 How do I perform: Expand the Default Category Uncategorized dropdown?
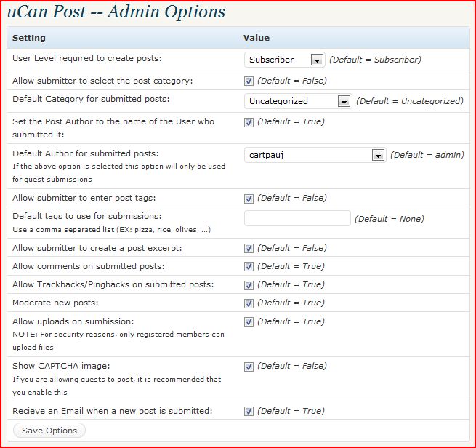coord(298,101)
